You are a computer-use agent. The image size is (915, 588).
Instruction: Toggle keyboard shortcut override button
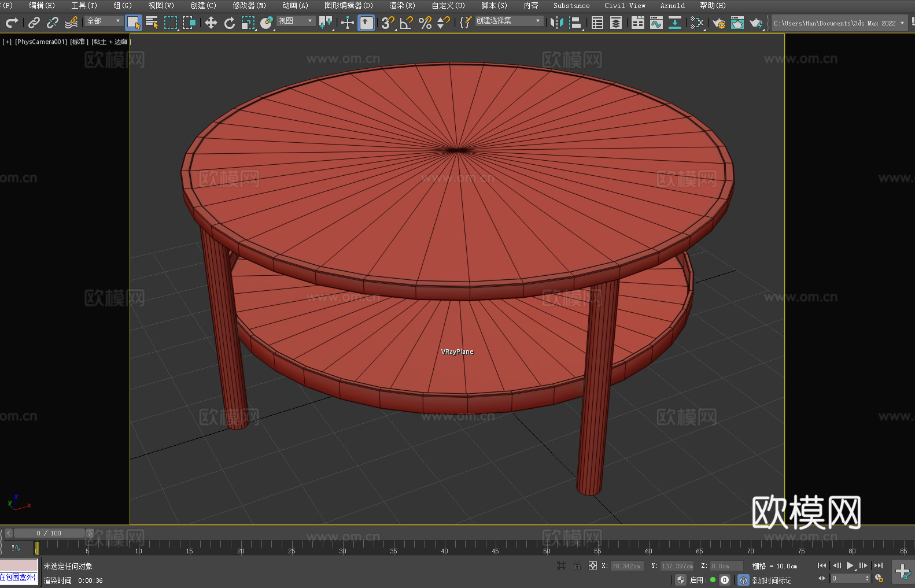[x=366, y=23]
